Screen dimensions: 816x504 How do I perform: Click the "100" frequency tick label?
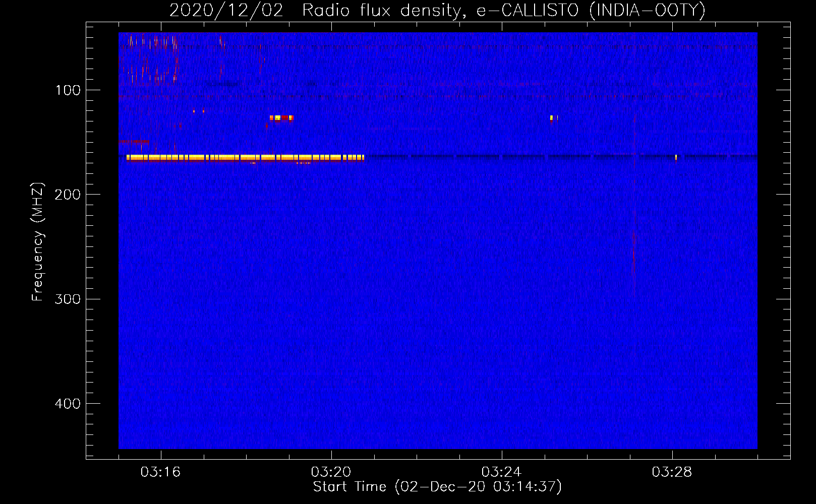pyautogui.click(x=68, y=90)
